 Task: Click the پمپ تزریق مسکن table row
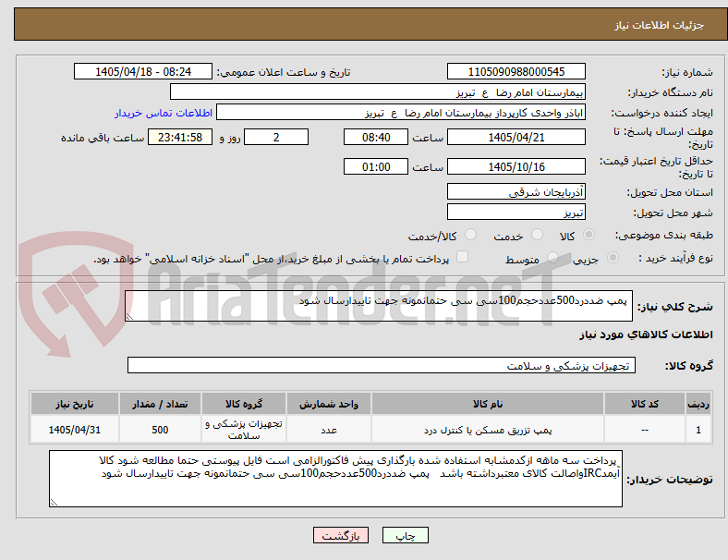tap(370, 430)
